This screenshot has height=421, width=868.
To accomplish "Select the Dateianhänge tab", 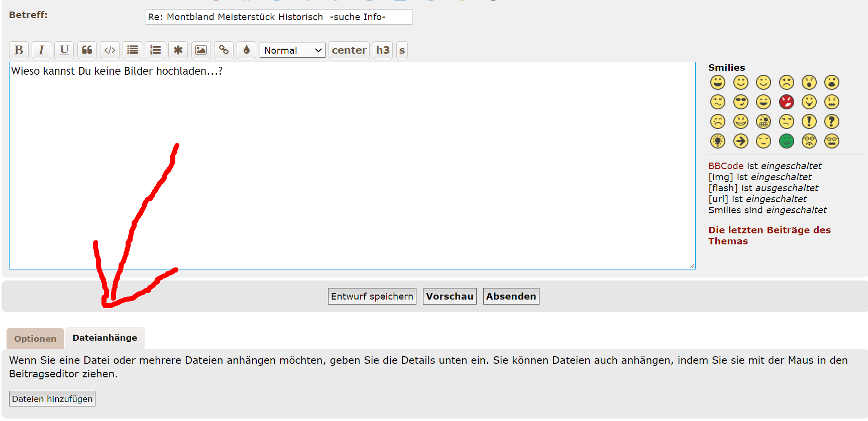I will [x=104, y=338].
